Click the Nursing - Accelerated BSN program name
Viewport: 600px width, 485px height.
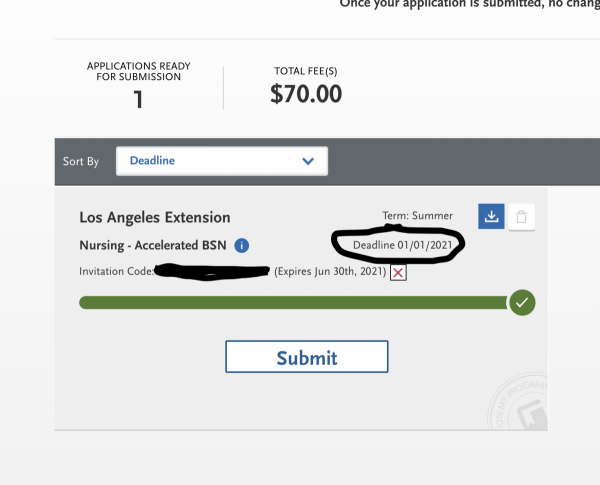pos(155,245)
